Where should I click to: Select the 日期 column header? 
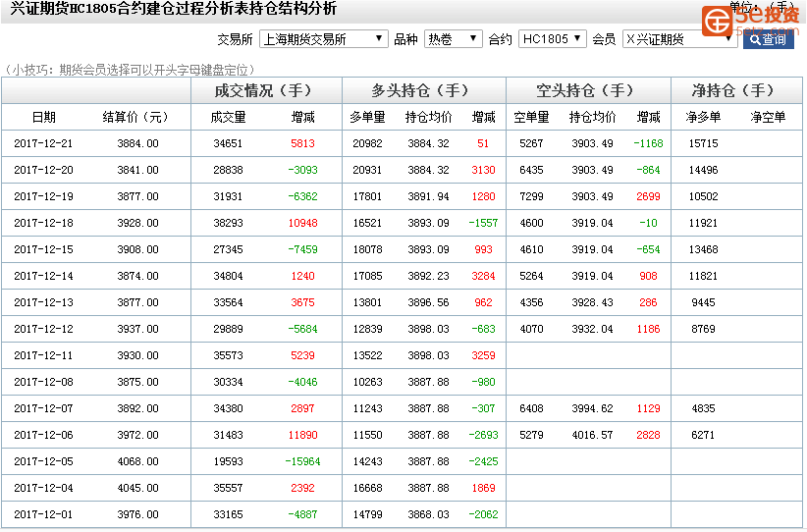point(44,118)
